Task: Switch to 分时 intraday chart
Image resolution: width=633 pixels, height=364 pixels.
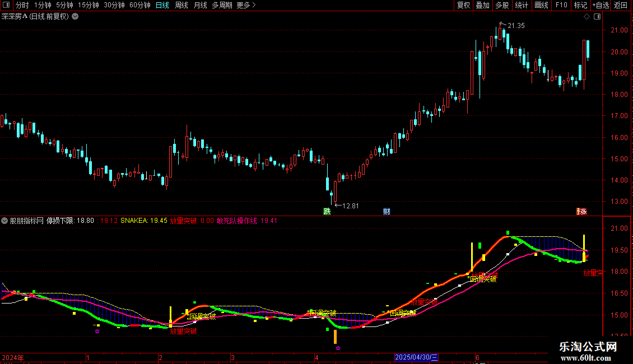Action: click(22, 5)
